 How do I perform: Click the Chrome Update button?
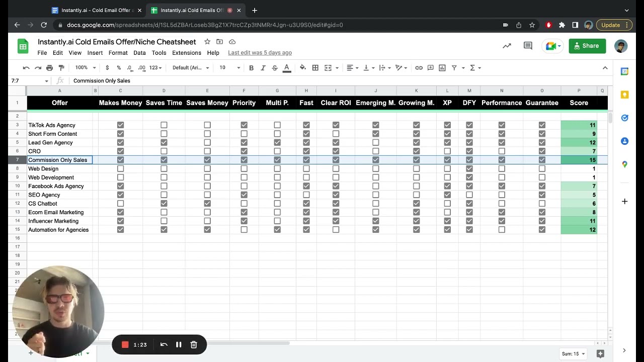[613, 25]
